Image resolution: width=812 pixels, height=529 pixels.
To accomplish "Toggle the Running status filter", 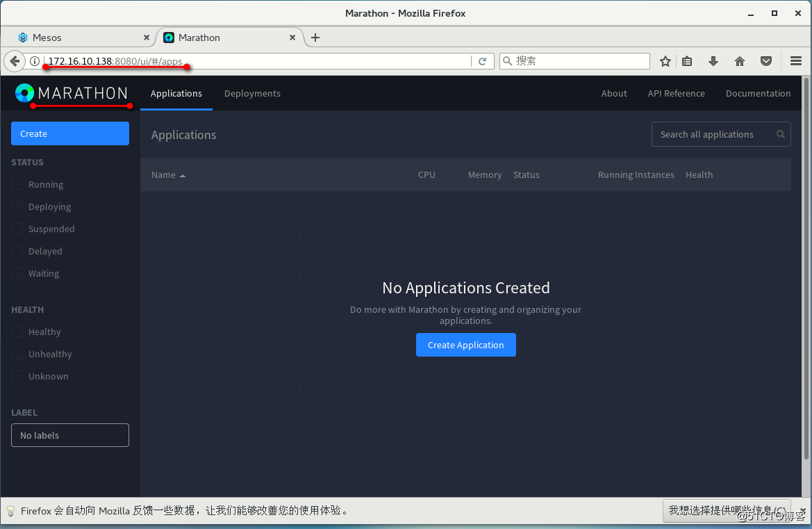I will tap(17, 184).
